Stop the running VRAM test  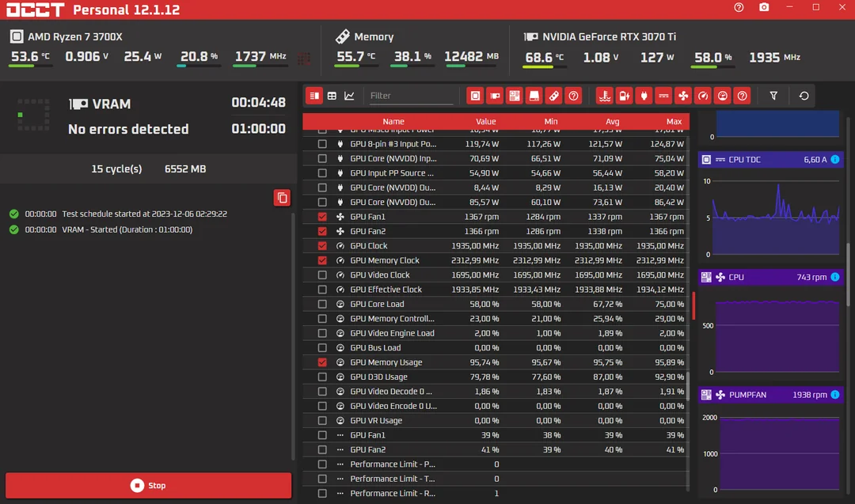point(149,485)
